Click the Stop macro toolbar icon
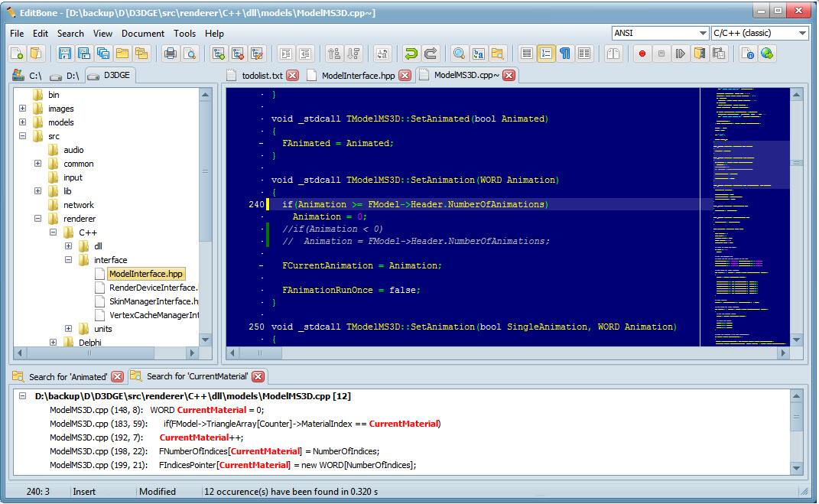 click(x=661, y=54)
